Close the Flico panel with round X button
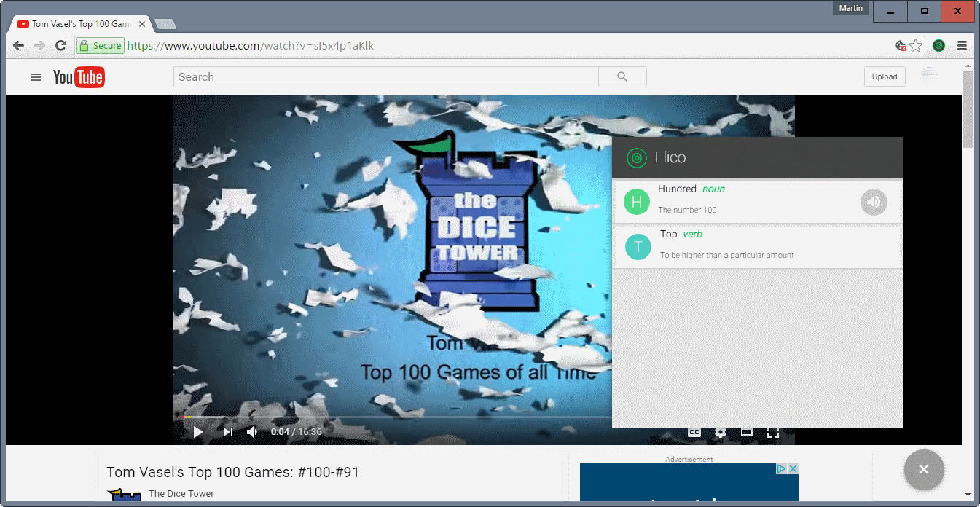Image resolution: width=980 pixels, height=507 pixels. point(924,469)
